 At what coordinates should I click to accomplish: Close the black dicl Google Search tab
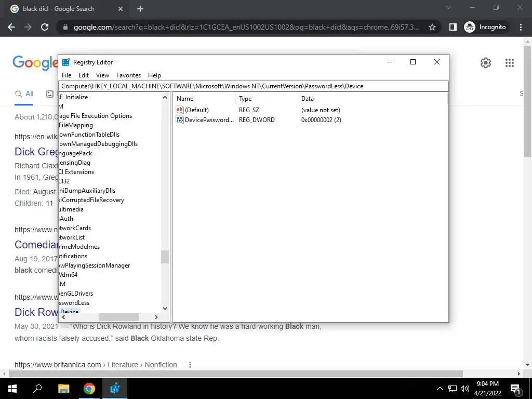pos(121,9)
